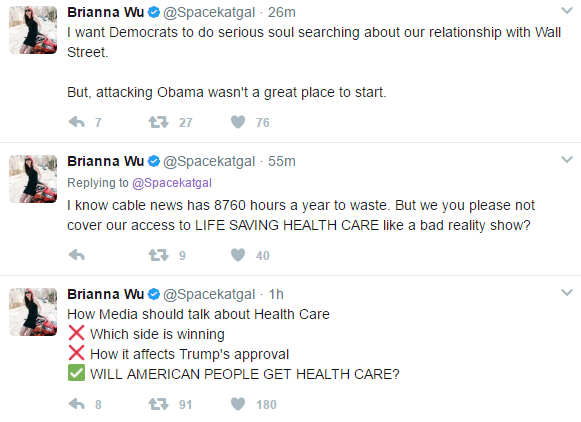Open options chevron on the 26m tweet

pos(567,10)
